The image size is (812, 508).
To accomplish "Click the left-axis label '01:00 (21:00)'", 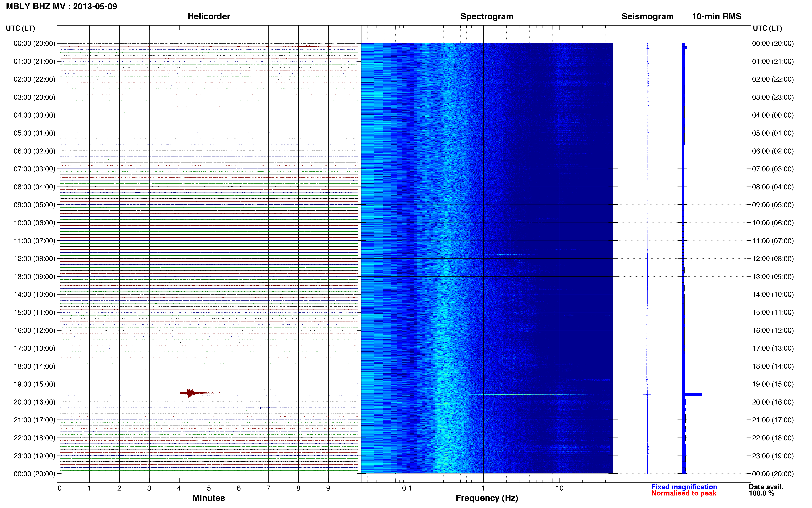I will click(x=34, y=62).
